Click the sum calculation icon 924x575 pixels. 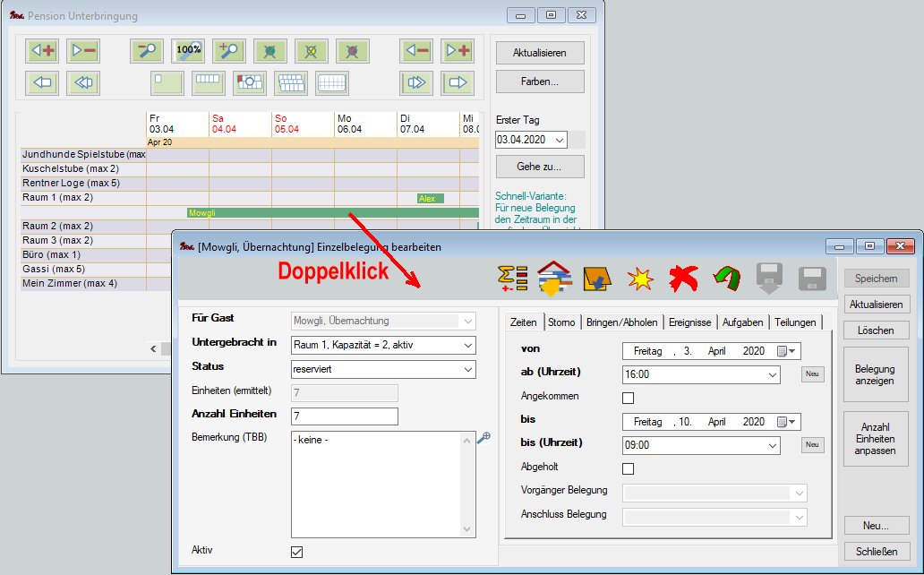click(x=512, y=279)
